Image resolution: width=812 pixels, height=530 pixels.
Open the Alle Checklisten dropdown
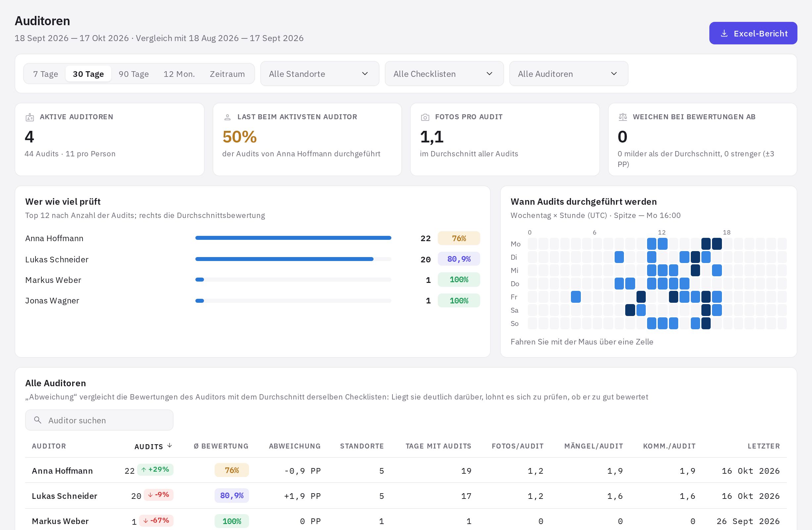tap(444, 74)
